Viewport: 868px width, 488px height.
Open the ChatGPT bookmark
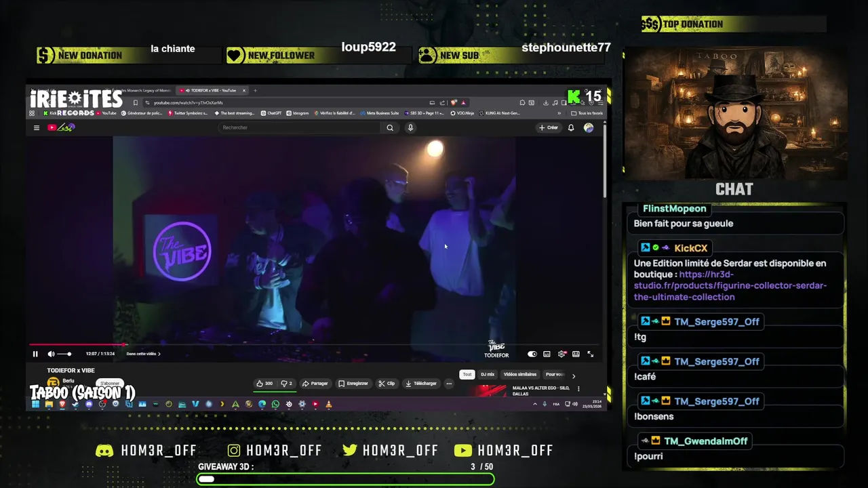[271, 113]
